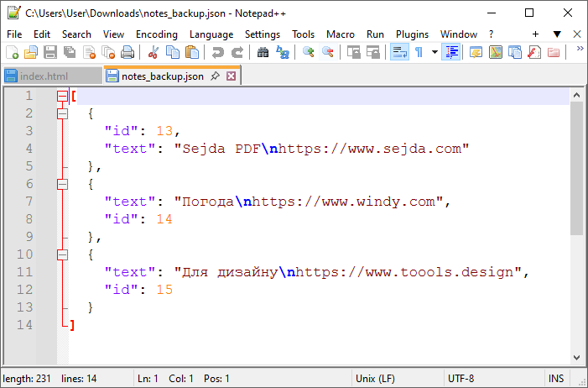The width and height of the screenshot is (588, 388).
Task: Collapse the fold marker on line 1
Action: (x=62, y=97)
